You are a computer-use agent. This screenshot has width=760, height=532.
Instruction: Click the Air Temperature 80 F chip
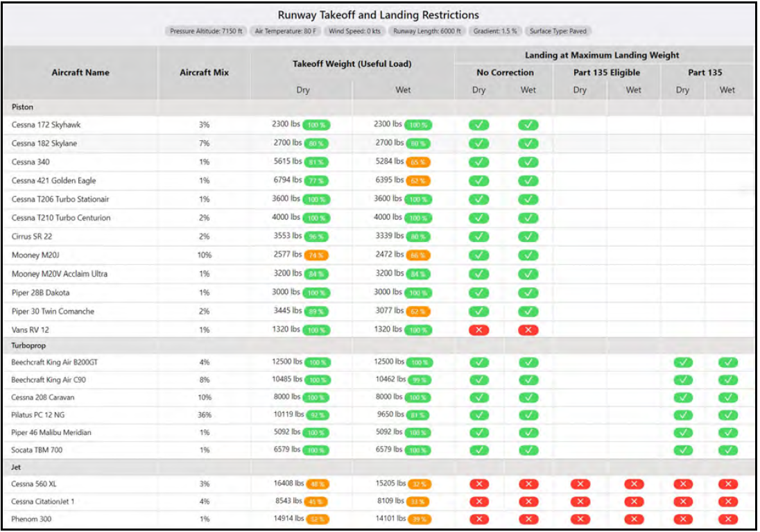285,31
